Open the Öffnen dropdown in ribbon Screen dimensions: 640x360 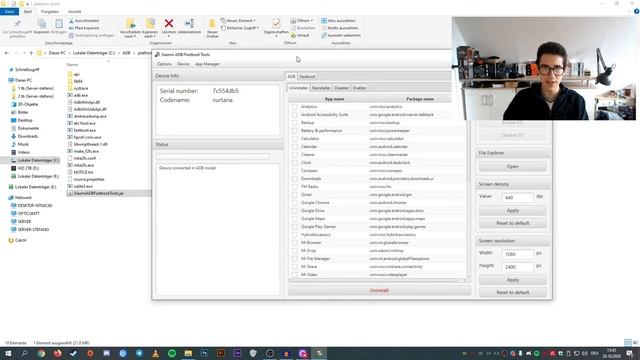click(x=302, y=21)
